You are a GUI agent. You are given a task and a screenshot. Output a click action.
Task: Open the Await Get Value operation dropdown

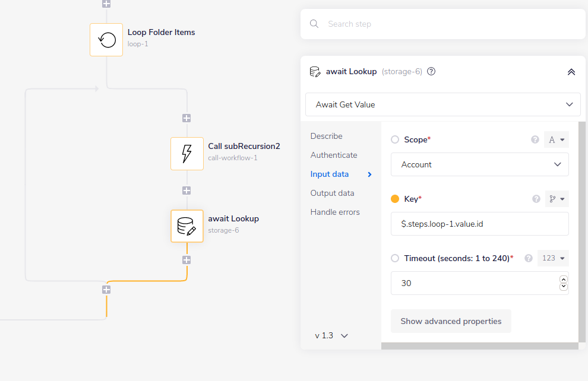pos(442,104)
